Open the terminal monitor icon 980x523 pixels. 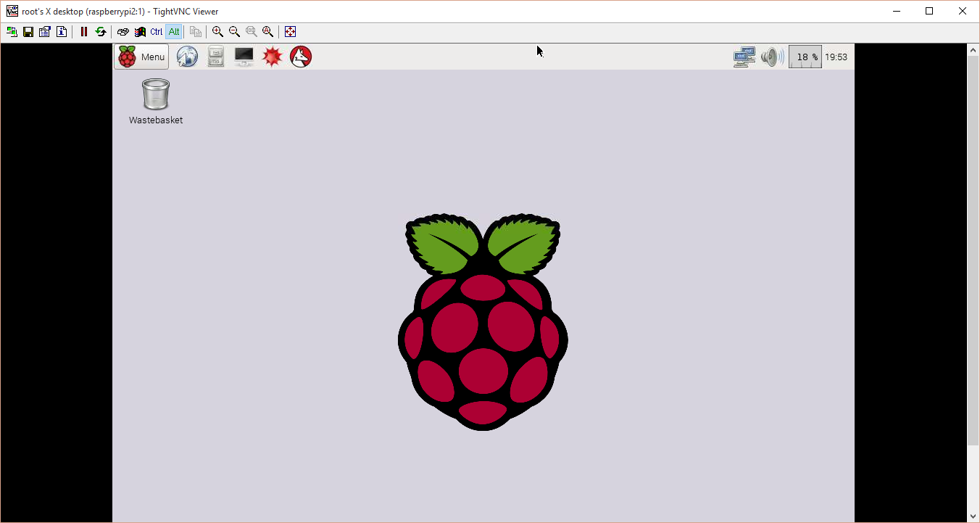(244, 57)
